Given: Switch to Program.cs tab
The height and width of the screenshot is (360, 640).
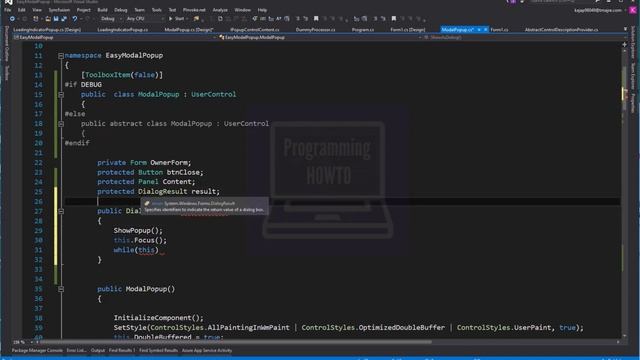Looking at the screenshot, I should click(x=362, y=30).
